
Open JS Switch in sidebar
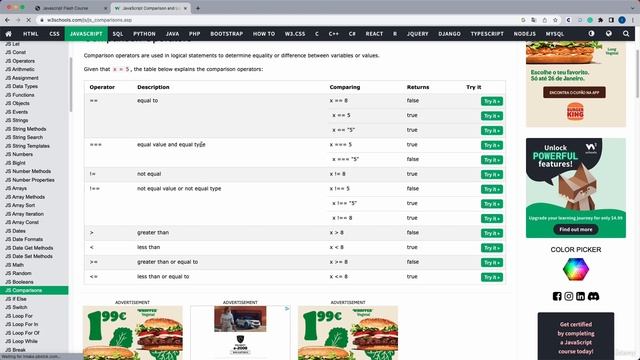point(16,307)
